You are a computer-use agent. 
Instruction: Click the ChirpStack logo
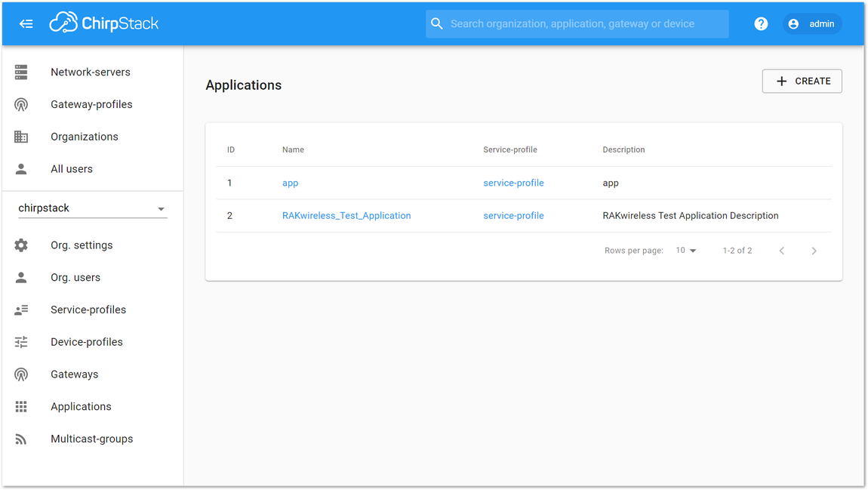pos(104,23)
